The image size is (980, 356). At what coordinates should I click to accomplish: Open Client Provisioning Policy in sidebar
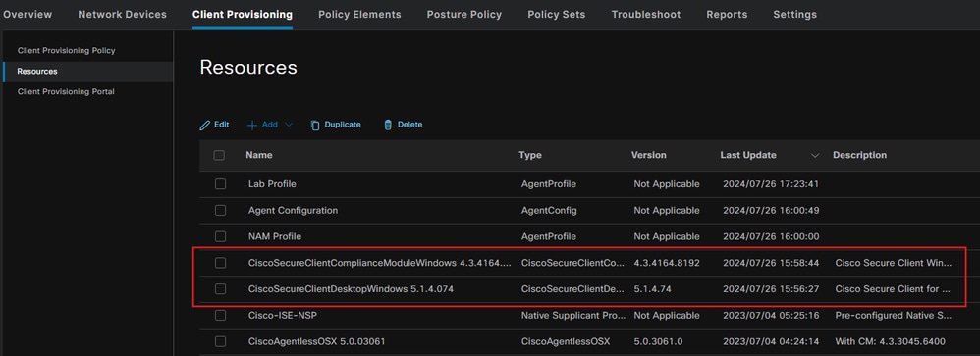point(66,51)
